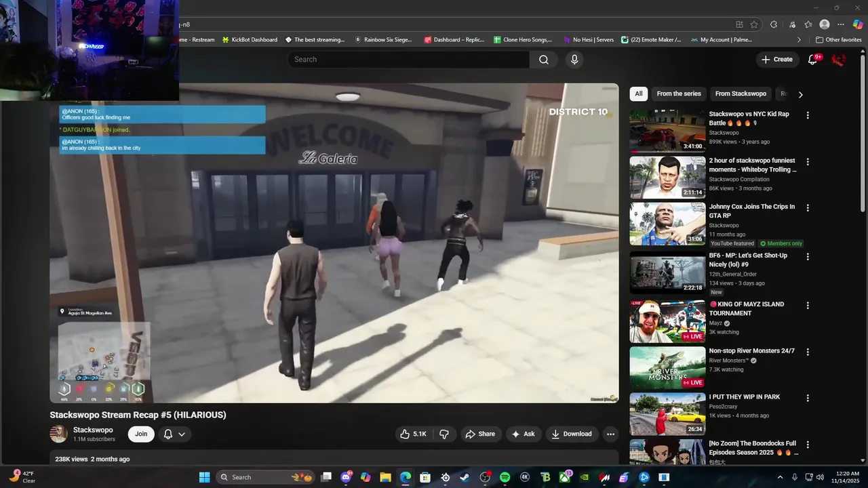Focus the YouTube search field

pyautogui.click(x=408, y=60)
